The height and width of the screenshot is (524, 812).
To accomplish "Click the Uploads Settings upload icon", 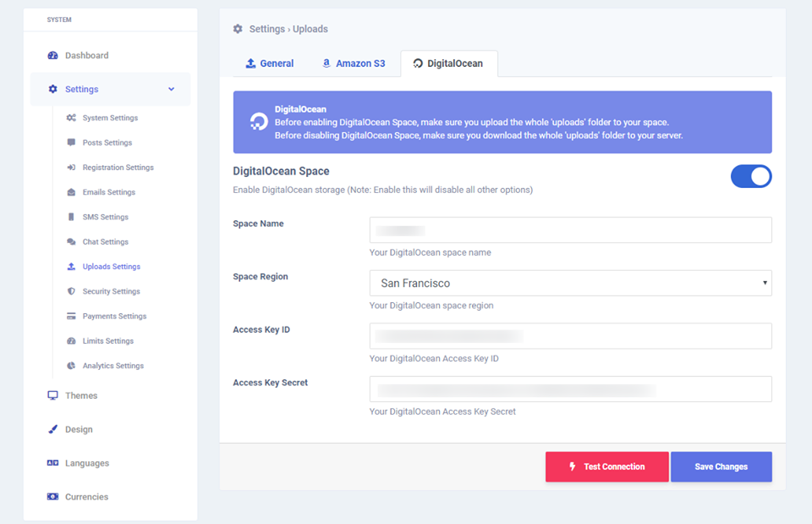I will pyautogui.click(x=71, y=267).
